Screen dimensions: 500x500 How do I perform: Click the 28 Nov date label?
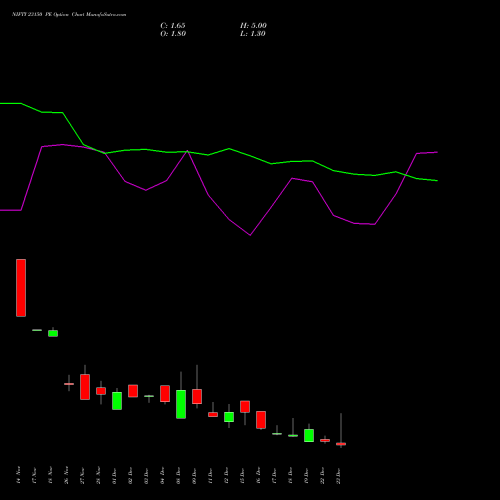click(x=98, y=475)
